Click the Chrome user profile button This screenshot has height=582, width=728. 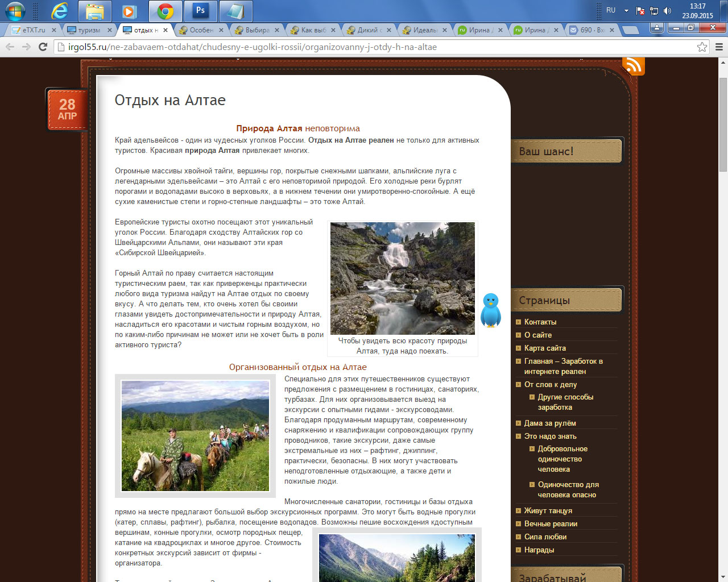point(657,27)
